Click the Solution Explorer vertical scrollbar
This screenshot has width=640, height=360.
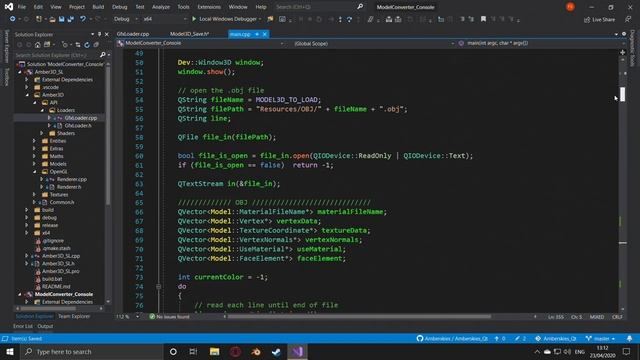(108, 135)
